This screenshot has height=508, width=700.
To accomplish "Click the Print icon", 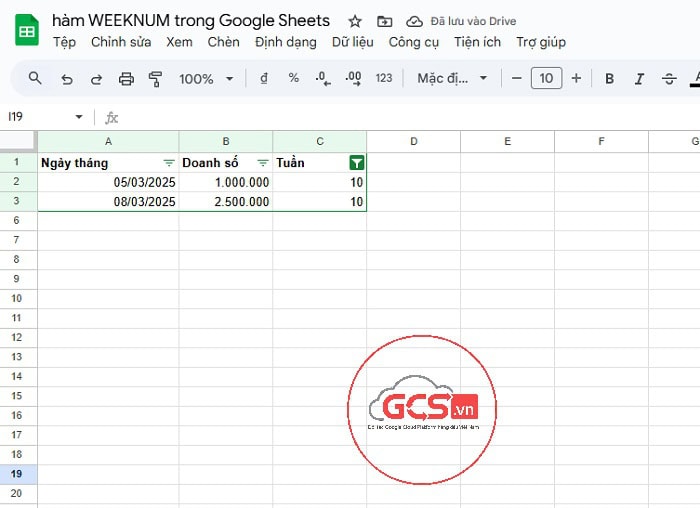I will 126,79.
